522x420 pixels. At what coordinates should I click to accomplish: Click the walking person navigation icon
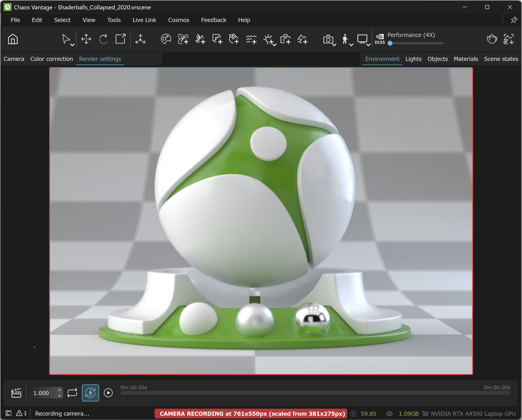(x=345, y=39)
